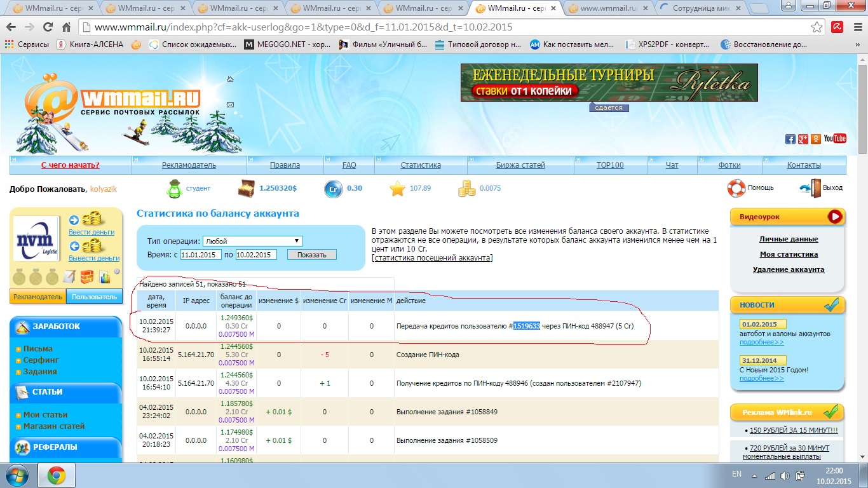
Task: Click the coins icon beside Вывести деньги
Action: 93,245
